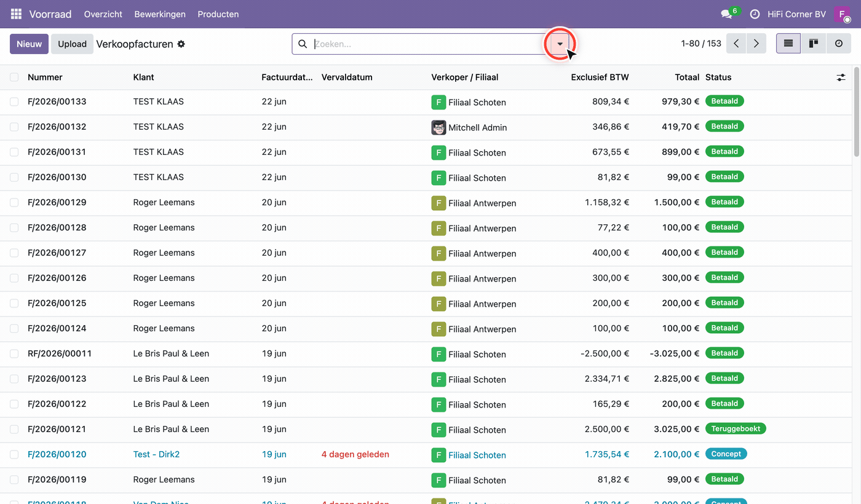Tick the select-all header checkbox

[x=14, y=77]
